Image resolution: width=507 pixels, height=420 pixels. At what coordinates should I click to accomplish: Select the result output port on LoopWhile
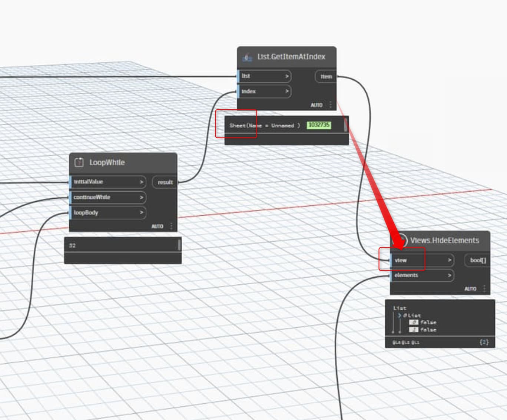[165, 182]
